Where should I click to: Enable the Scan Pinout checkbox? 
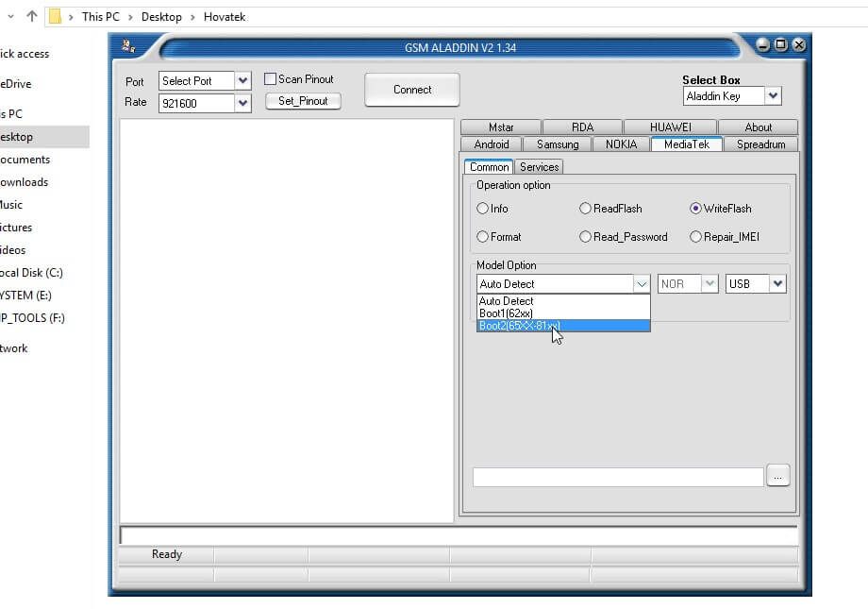tap(270, 79)
